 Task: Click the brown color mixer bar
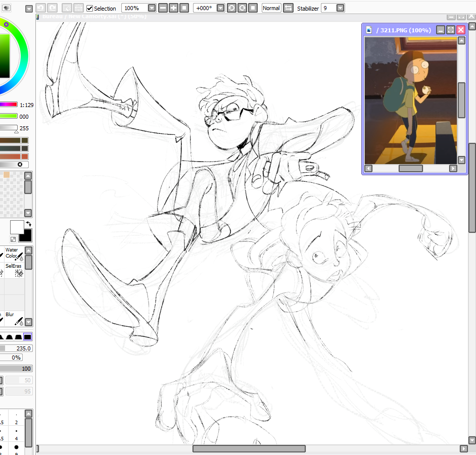click(14, 140)
